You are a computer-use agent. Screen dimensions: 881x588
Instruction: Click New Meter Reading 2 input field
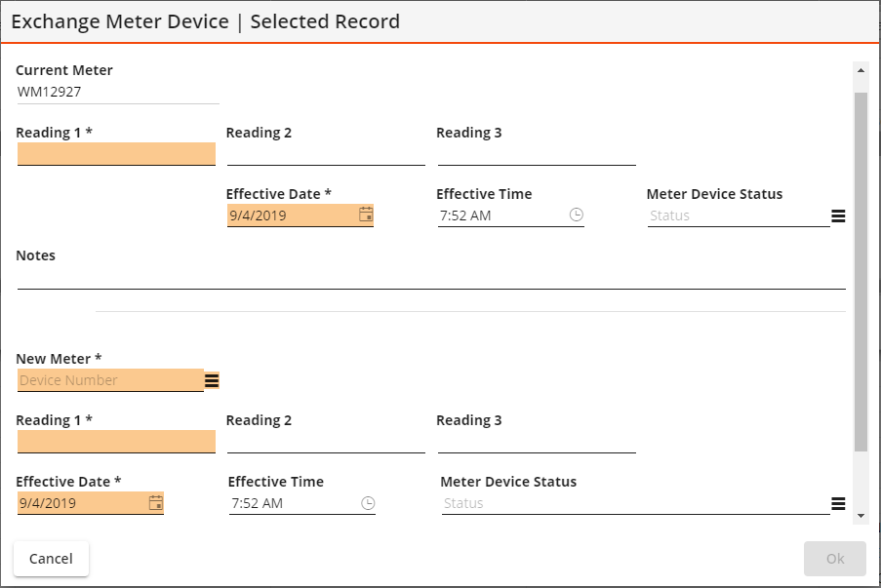pos(326,442)
